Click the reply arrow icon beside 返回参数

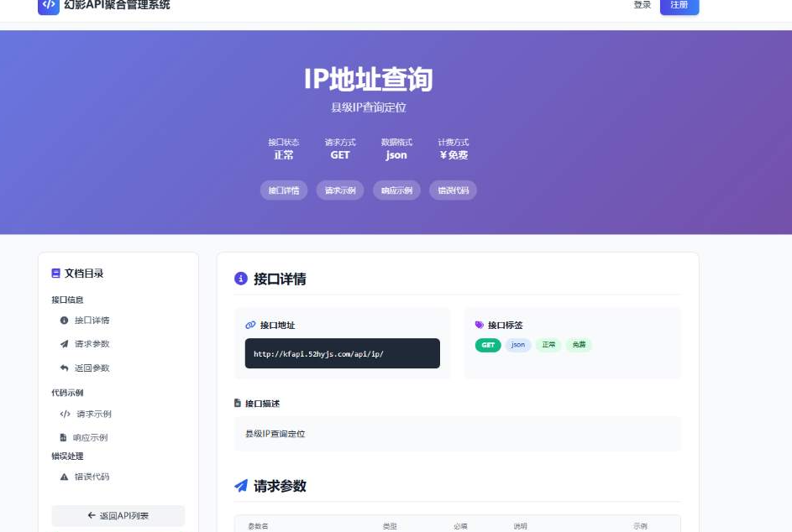coord(64,368)
